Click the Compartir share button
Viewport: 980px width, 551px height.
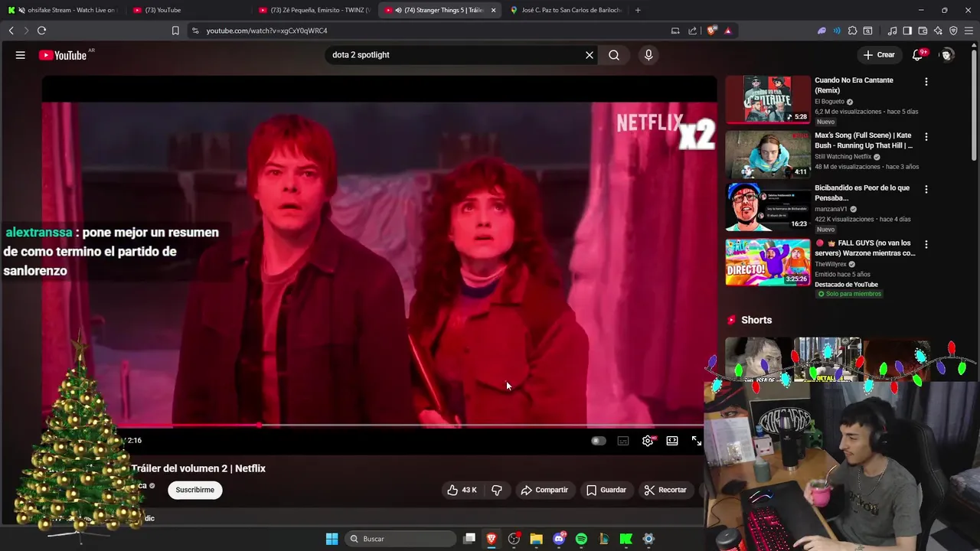[x=544, y=490]
